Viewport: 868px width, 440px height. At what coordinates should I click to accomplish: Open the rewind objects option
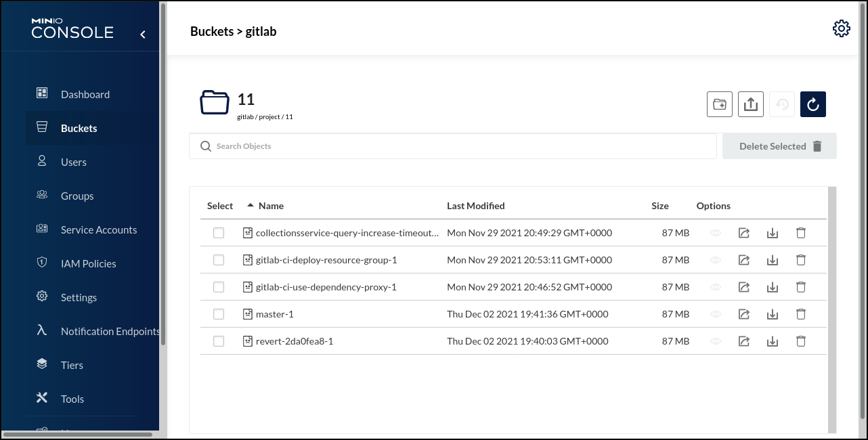click(781, 104)
